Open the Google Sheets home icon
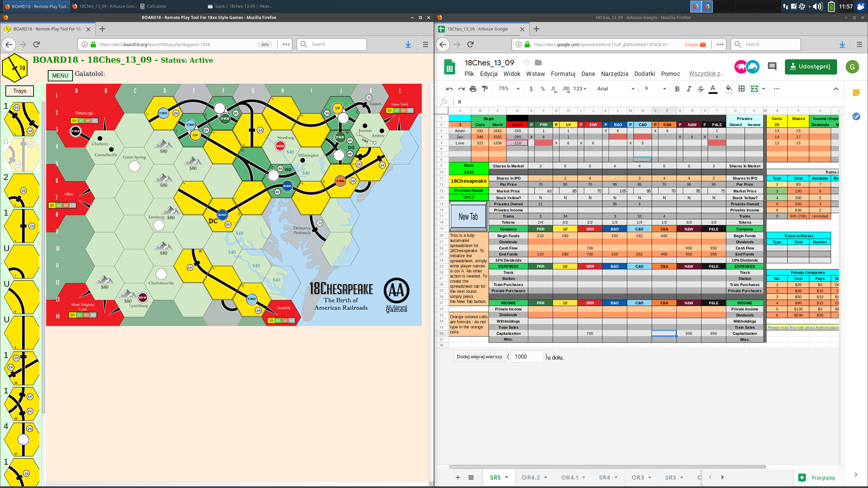 tap(450, 67)
